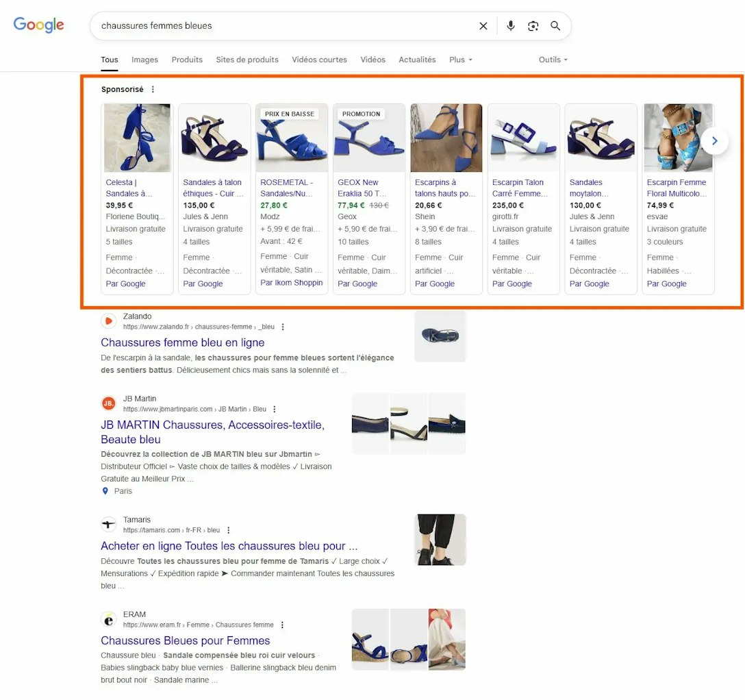Screen dimensions: 745x700
Task: Click the Sponsorisé label
Action: point(122,89)
